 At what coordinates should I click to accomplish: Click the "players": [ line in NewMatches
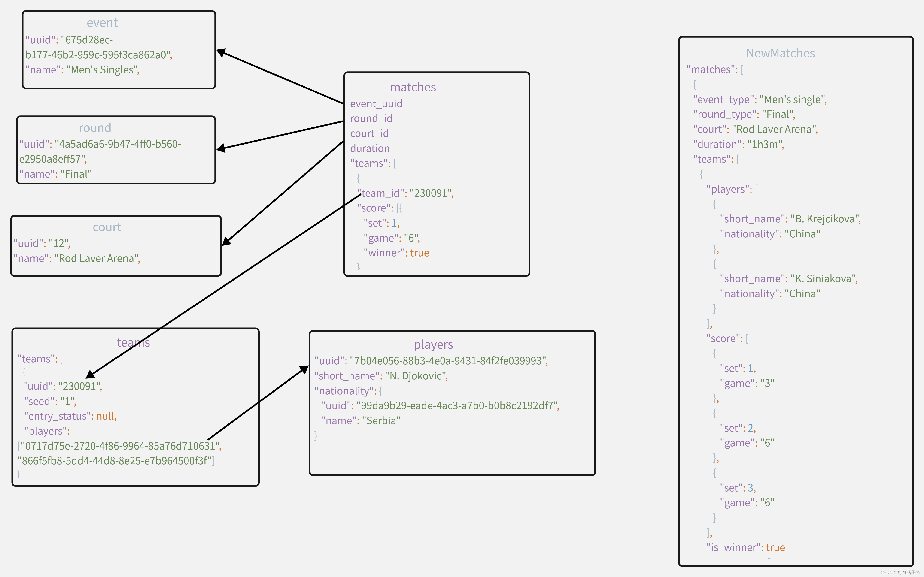[732, 189]
